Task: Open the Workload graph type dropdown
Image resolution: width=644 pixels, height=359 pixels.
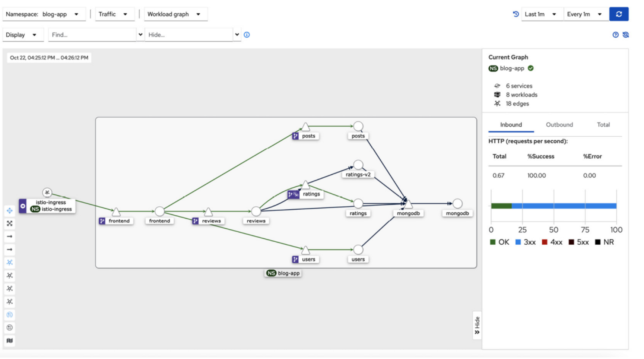Action: pyautogui.click(x=175, y=14)
